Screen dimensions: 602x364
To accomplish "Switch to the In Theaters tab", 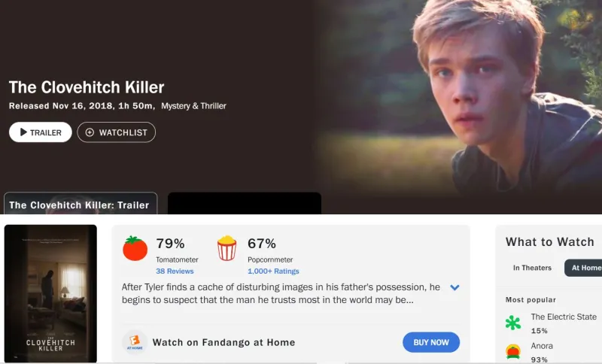I will coord(532,268).
